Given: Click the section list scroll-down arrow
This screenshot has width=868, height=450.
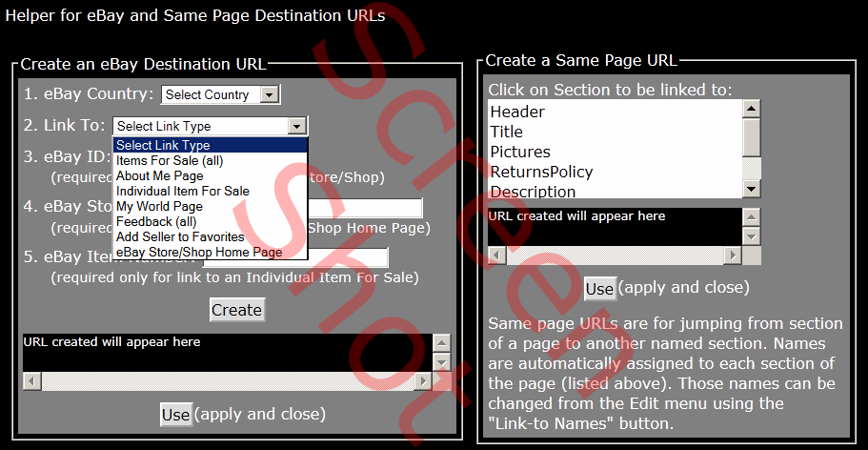Looking at the screenshot, I should pyautogui.click(x=751, y=189).
